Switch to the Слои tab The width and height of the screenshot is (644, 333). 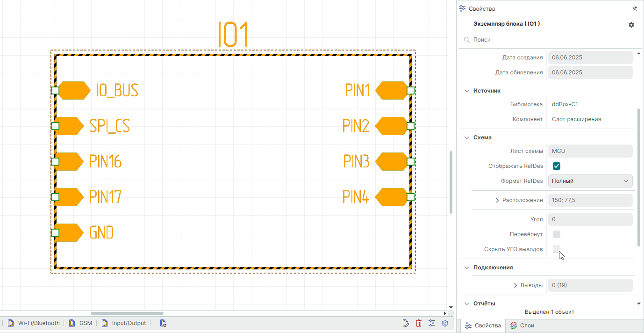click(522, 326)
